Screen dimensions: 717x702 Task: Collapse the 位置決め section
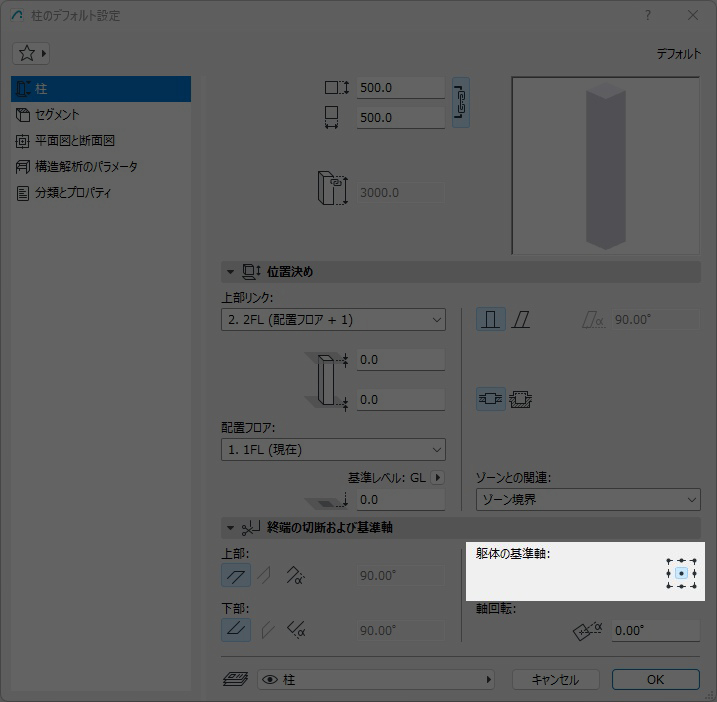[230, 272]
